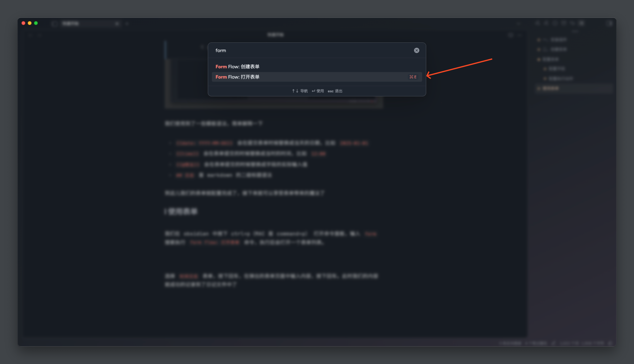Select the highlighted outline tab icon in right panel
This screenshot has width=634, height=364.
(x=581, y=23)
